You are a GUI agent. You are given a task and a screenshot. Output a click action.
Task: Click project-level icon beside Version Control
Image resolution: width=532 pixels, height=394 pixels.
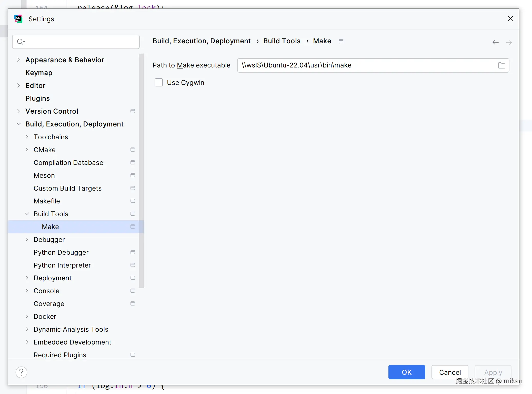tap(133, 111)
